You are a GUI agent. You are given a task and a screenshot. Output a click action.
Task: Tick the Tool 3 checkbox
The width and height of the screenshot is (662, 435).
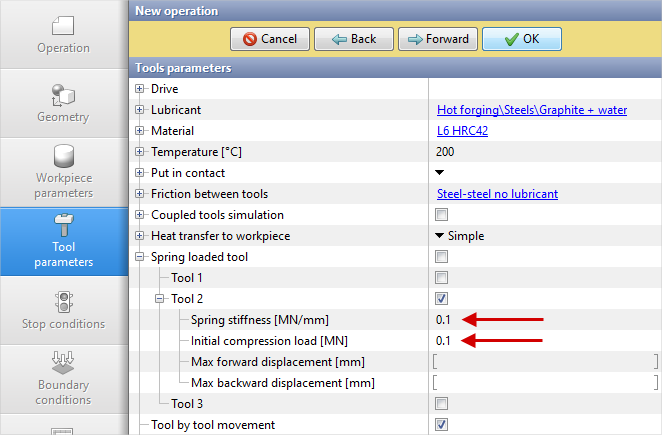[x=441, y=404]
